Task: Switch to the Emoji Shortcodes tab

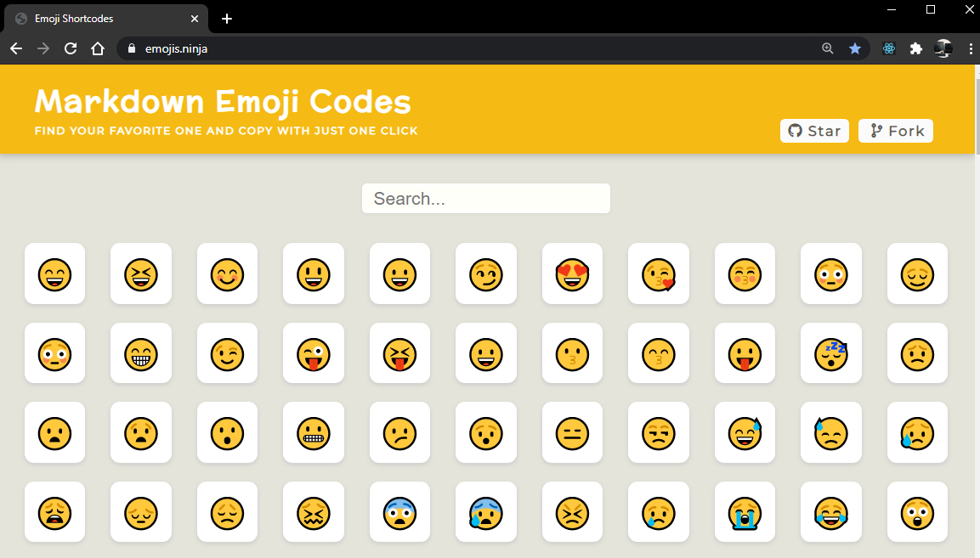Action: tap(106, 19)
